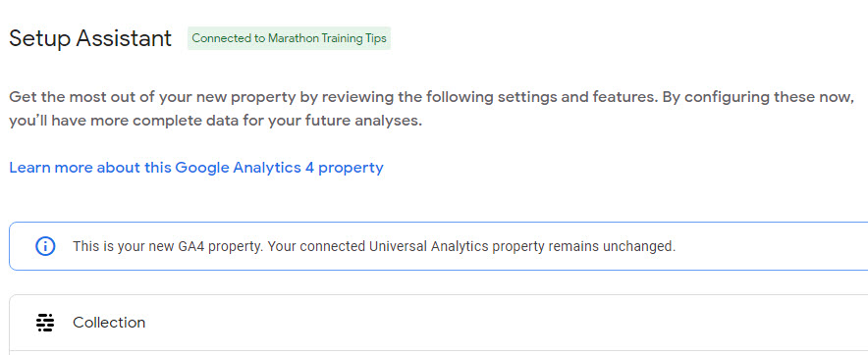The image size is (868, 355).
Task: Click the 'This is your new GA4 property' sentence
Action: click(x=168, y=246)
